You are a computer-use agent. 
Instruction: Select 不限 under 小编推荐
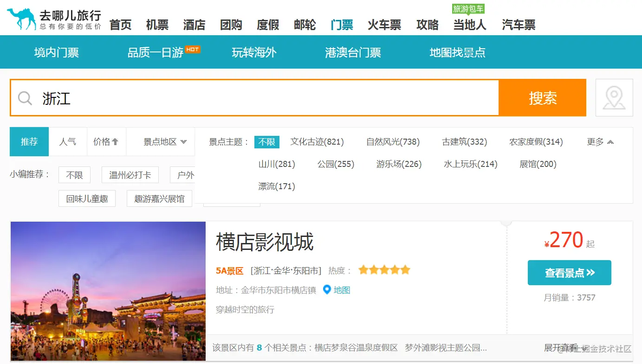click(x=74, y=175)
